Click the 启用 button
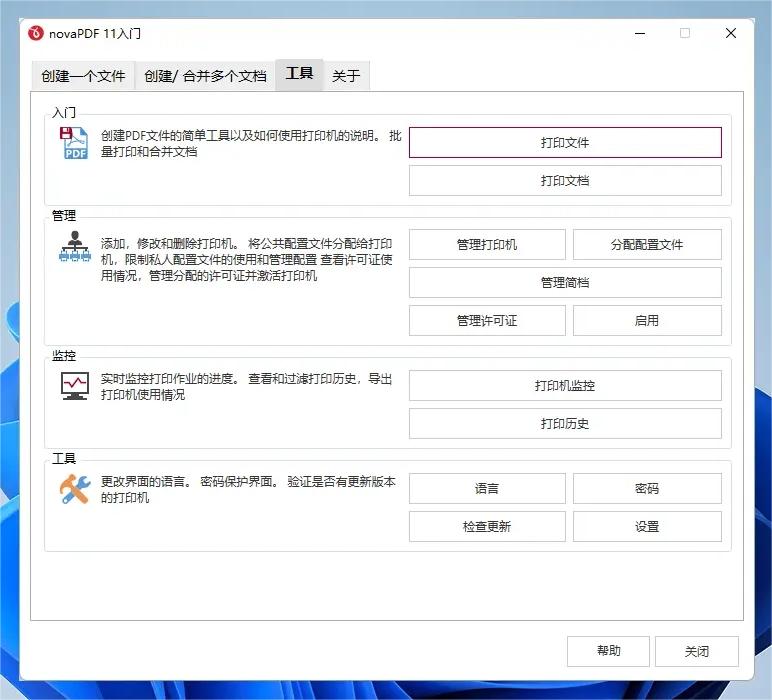This screenshot has width=772, height=700. [x=647, y=321]
